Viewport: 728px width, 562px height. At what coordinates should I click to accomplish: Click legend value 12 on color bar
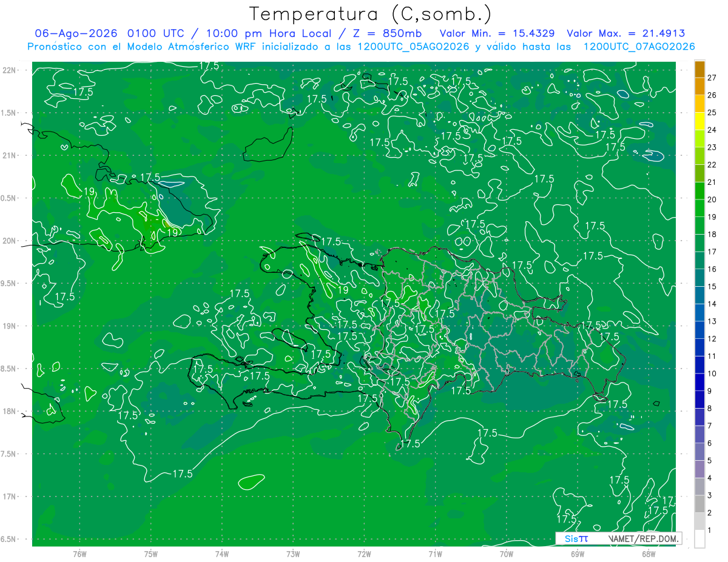click(x=712, y=339)
